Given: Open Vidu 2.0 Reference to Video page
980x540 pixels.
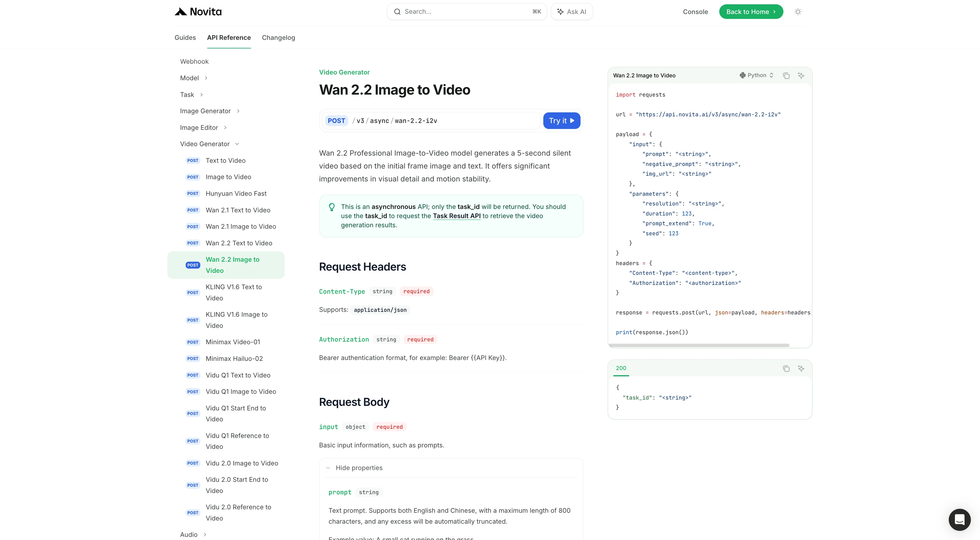Looking at the screenshot, I should point(238,512).
